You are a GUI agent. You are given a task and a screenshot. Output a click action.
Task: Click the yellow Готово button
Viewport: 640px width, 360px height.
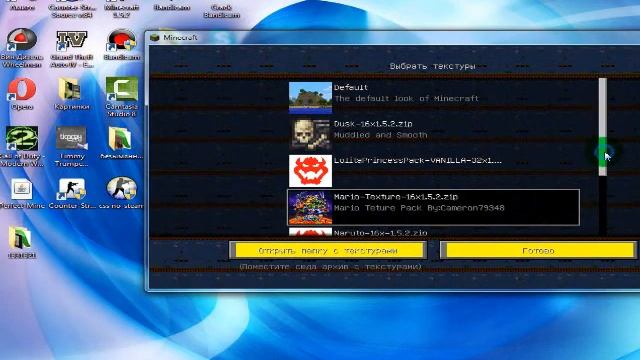(x=538, y=250)
